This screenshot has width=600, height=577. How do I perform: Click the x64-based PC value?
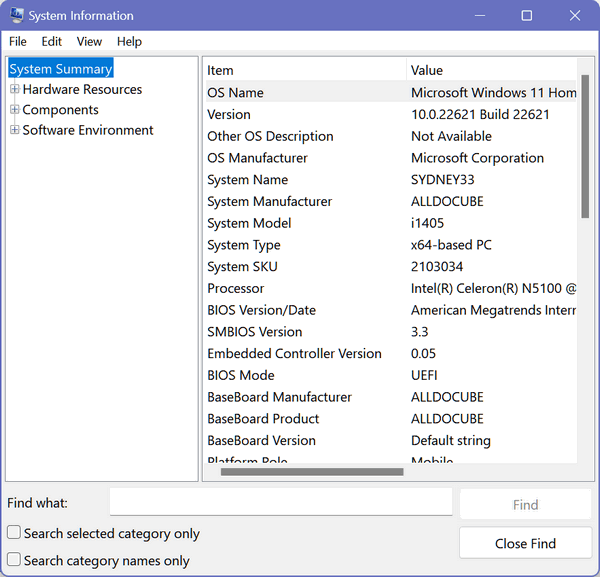[x=451, y=245]
